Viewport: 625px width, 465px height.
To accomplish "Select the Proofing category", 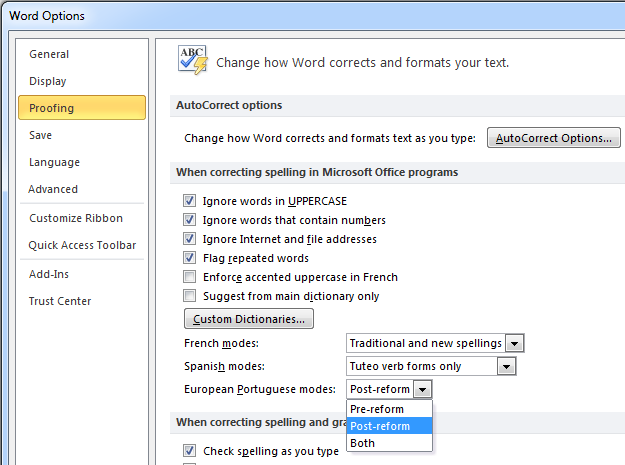I will point(82,108).
